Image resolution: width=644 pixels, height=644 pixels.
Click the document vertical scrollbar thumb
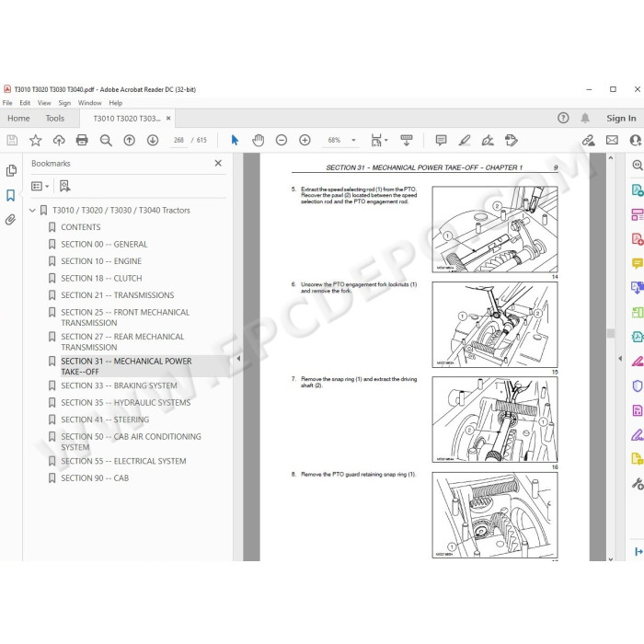611,333
